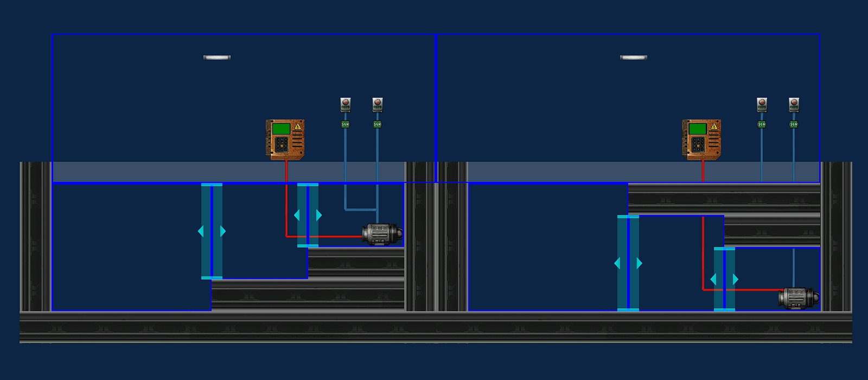Select the short cyan gap beside right pump
The height and width of the screenshot is (380, 868).
724,279
